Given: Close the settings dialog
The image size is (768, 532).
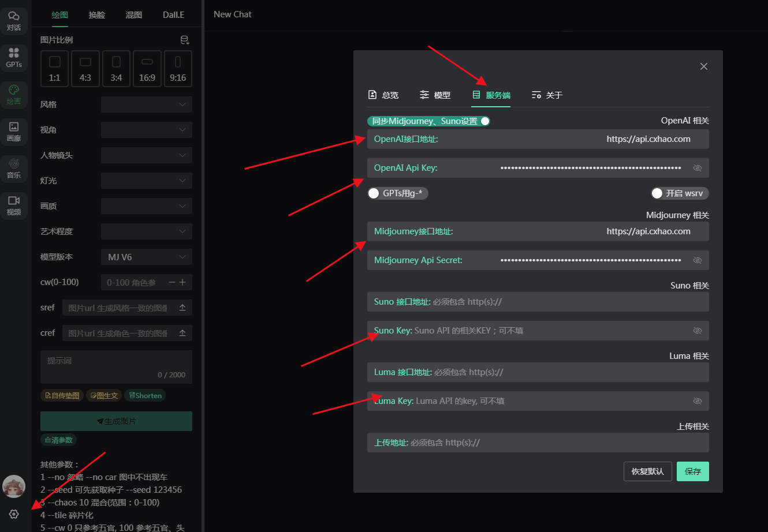Looking at the screenshot, I should coord(703,66).
